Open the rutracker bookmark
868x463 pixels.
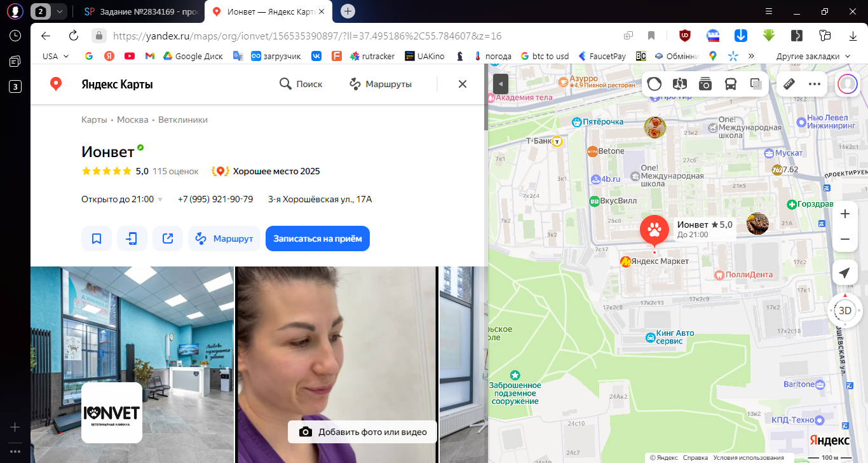point(372,56)
